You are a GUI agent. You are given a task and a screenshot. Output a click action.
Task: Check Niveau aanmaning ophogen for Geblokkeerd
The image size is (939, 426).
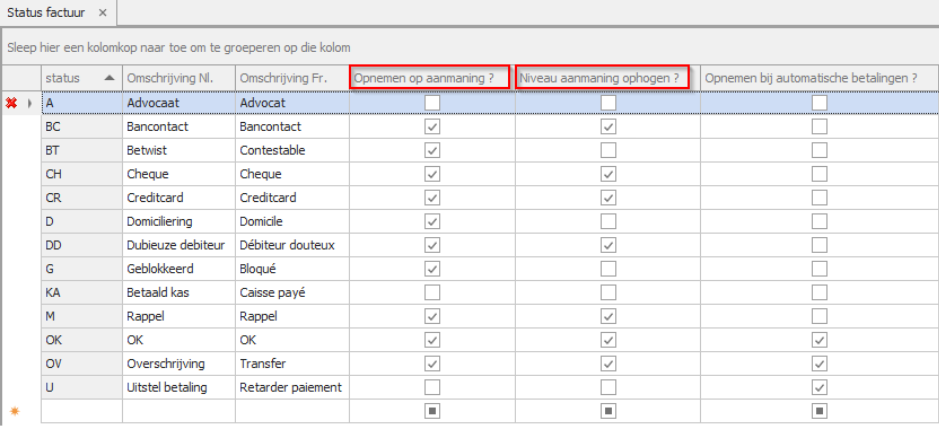click(608, 269)
